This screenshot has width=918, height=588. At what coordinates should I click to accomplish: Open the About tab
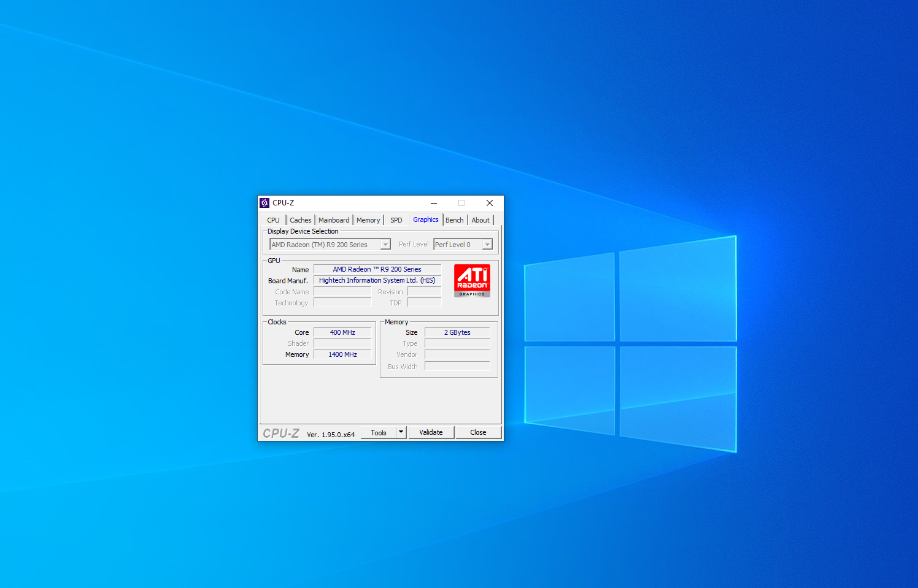480,220
